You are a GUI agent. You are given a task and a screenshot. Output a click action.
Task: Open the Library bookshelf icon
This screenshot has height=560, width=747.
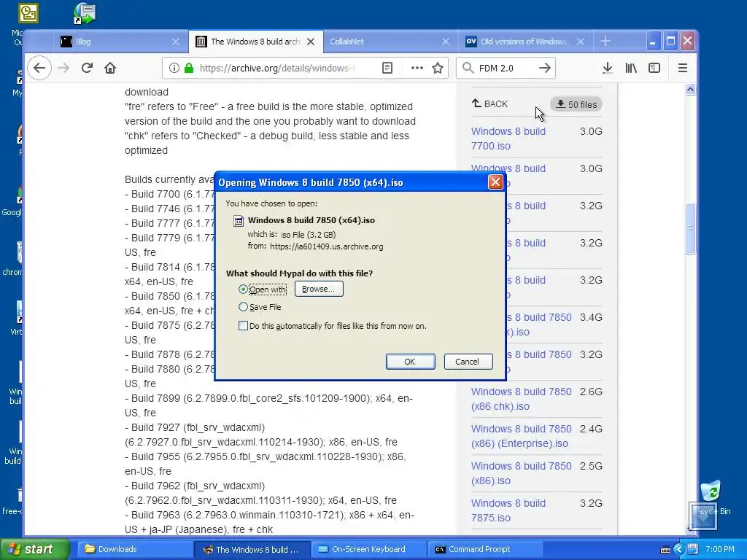pos(631,68)
